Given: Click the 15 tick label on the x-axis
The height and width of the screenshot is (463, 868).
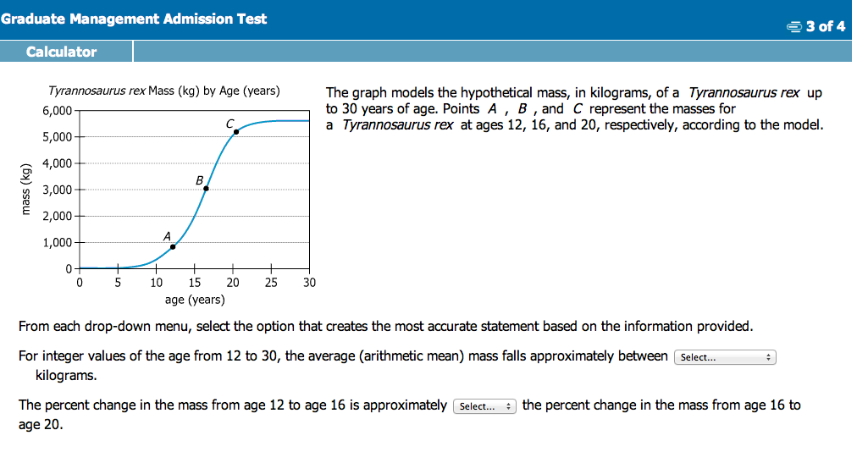Looking at the screenshot, I should click(x=195, y=283).
